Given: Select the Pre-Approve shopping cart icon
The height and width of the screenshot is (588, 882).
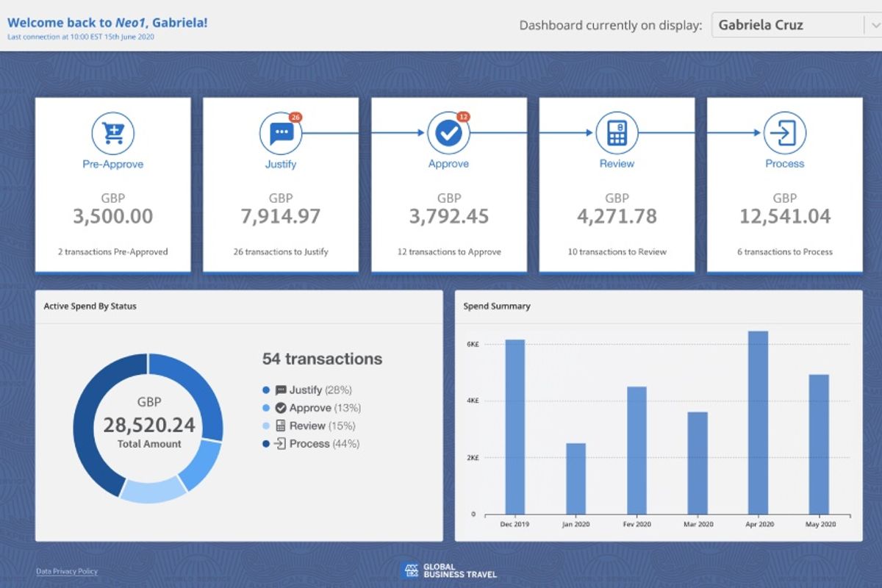Looking at the screenshot, I should coord(112,132).
